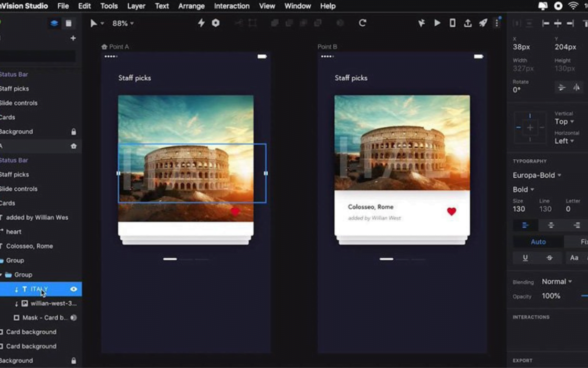The height and width of the screenshot is (368, 588).
Task: Toggle underline formatting in Typography panel
Action: point(524,258)
